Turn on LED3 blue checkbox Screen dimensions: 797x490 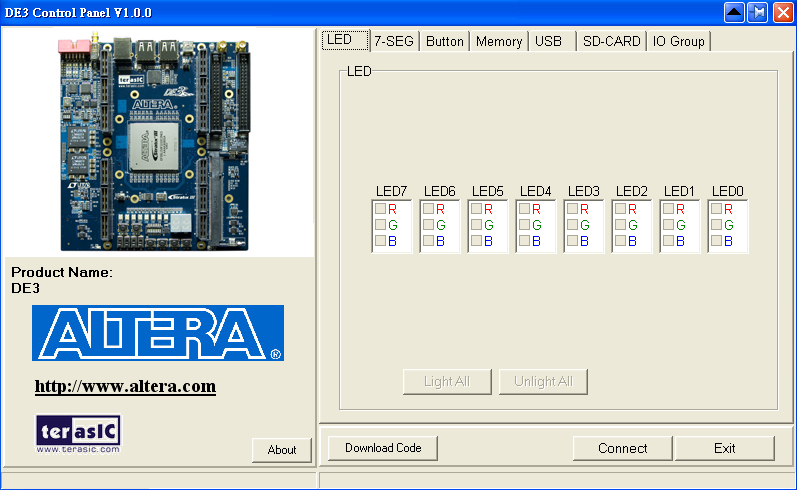point(572,240)
